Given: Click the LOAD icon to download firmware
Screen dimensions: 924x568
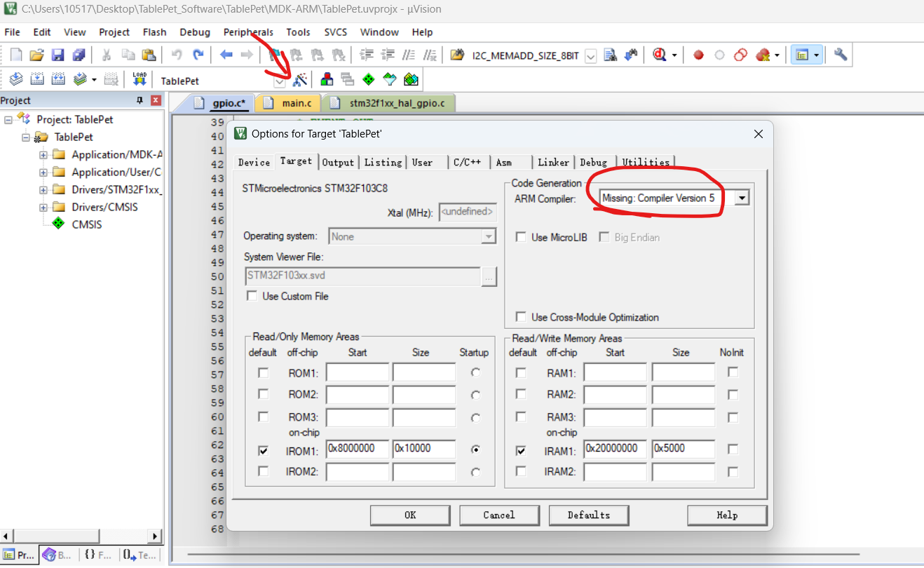Looking at the screenshot, I should coord(140,79).
